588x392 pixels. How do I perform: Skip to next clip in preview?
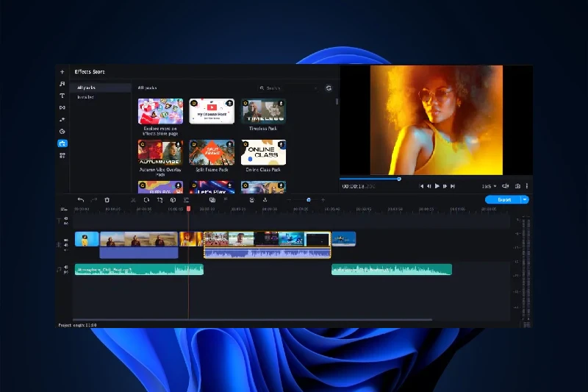[x=453, y=186]
